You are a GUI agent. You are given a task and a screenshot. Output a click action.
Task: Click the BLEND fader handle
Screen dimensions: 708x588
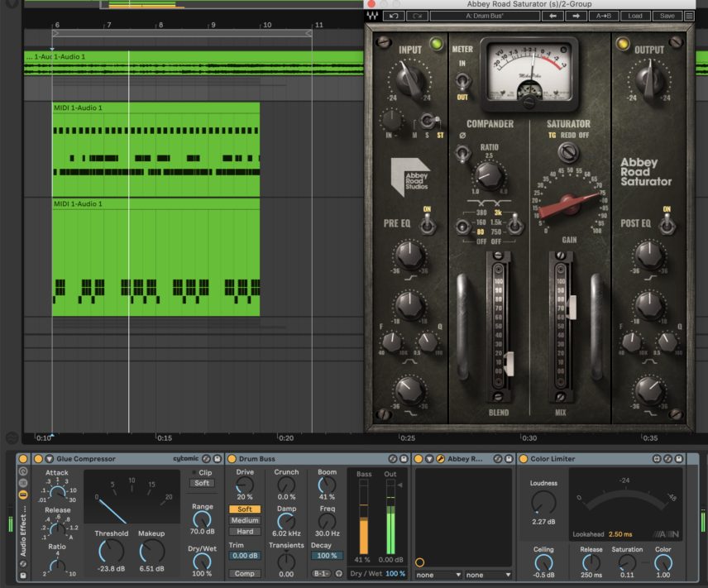[509, 364]
